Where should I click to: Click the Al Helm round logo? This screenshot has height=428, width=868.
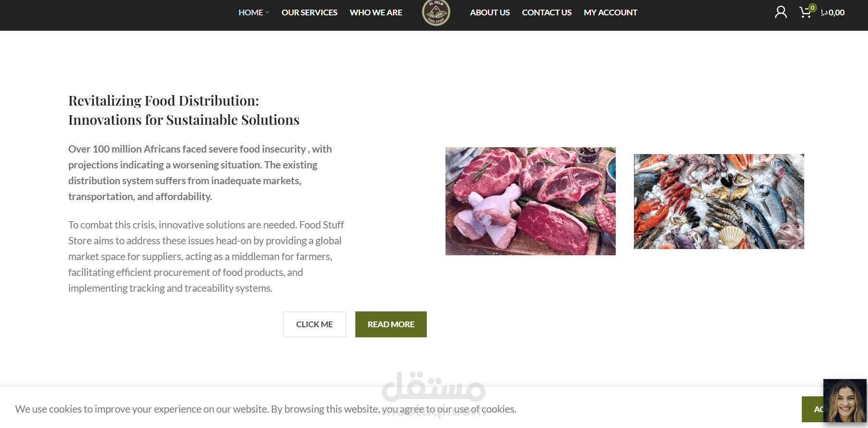[436, 12]
